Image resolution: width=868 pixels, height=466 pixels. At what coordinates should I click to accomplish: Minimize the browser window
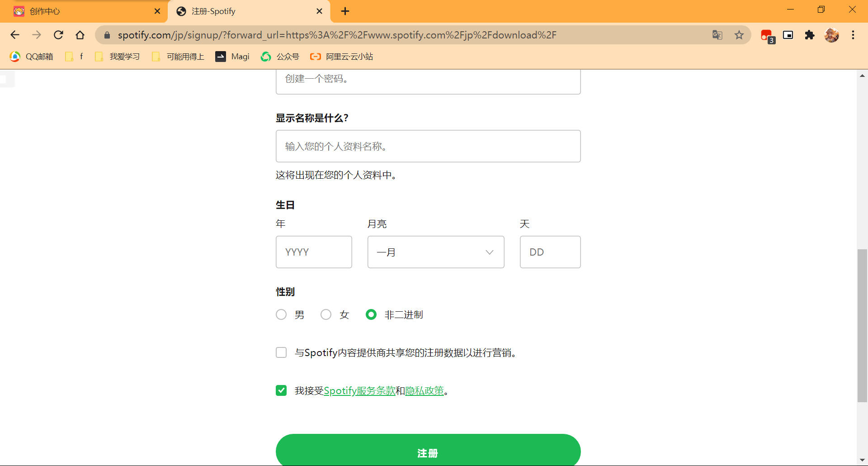790,10
